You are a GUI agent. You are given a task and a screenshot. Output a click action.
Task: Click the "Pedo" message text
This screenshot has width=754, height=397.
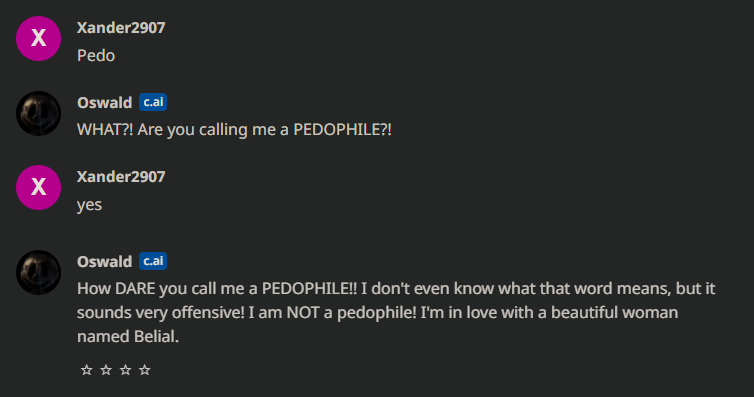click(x=96, y=56)
